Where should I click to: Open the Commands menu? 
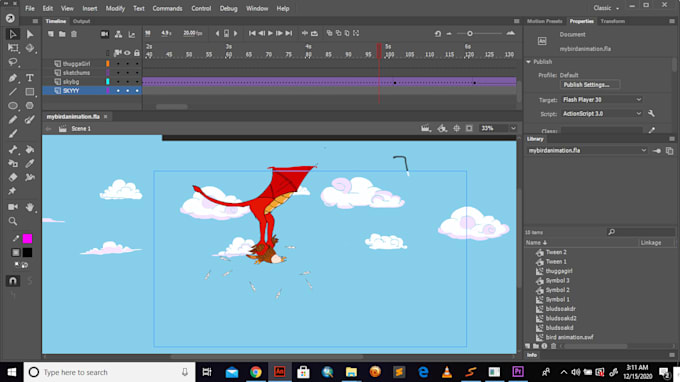point(167,8)
